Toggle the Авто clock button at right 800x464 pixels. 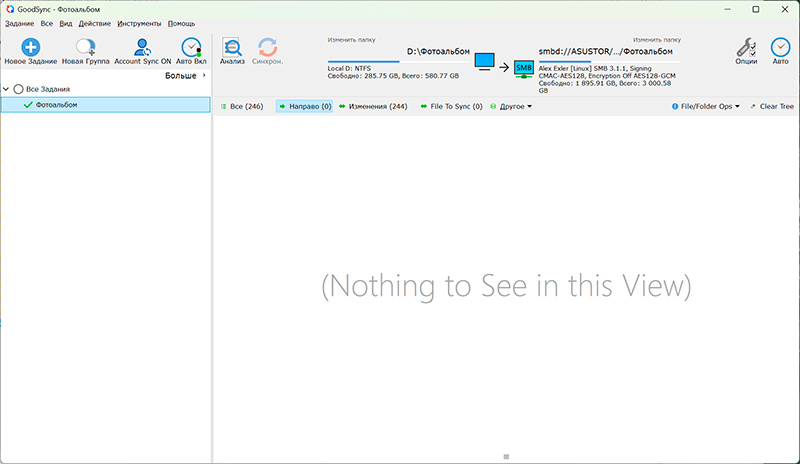[780, 47]
